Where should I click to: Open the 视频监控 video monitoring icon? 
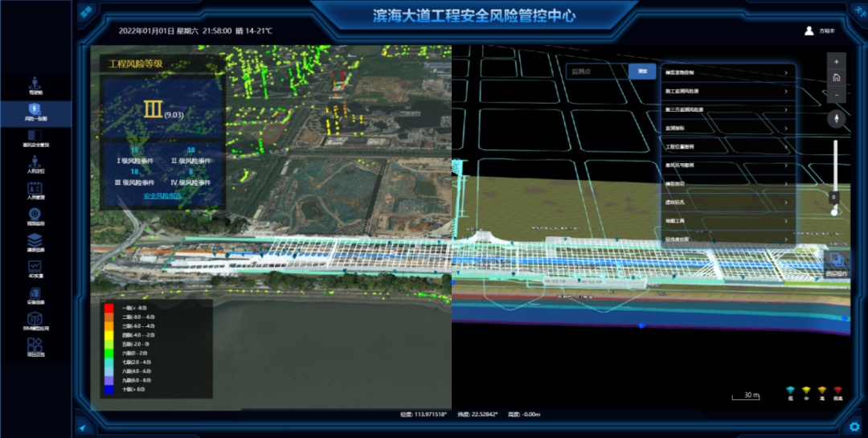35,215
